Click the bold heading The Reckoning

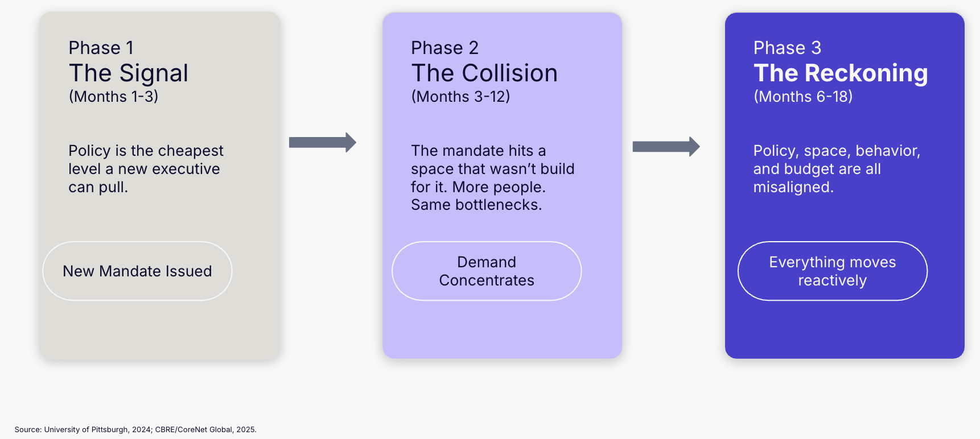pyautogui.click(x=841, y=73)
